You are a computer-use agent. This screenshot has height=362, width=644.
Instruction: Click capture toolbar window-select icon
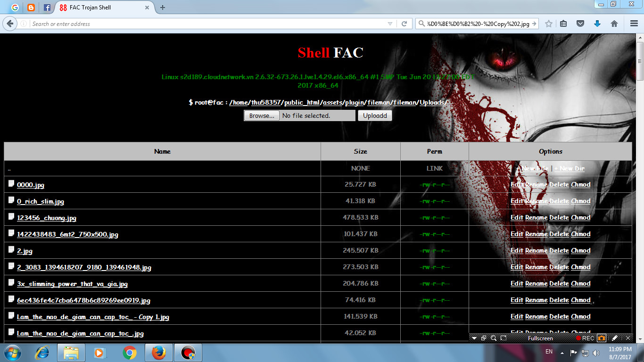click(484, 338)
